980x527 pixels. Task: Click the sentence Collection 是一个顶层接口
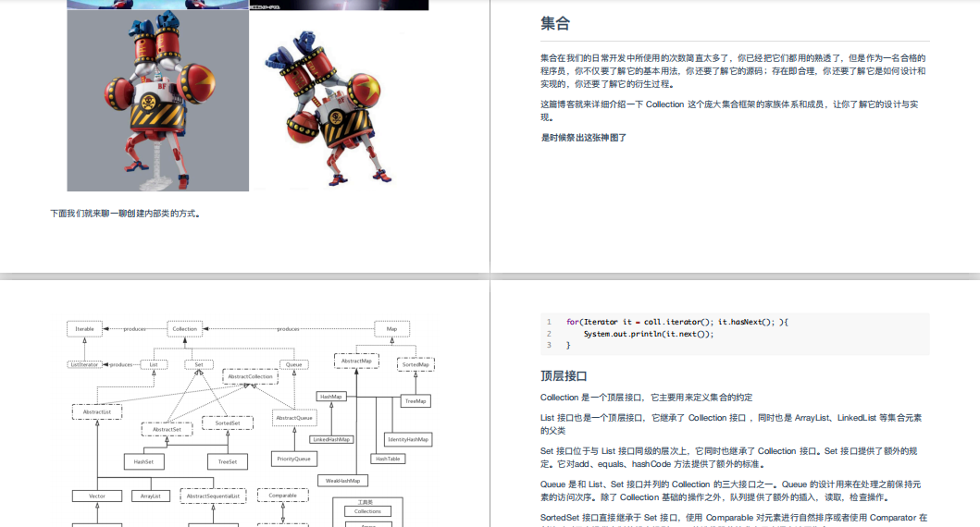click(x=646, y=398)
